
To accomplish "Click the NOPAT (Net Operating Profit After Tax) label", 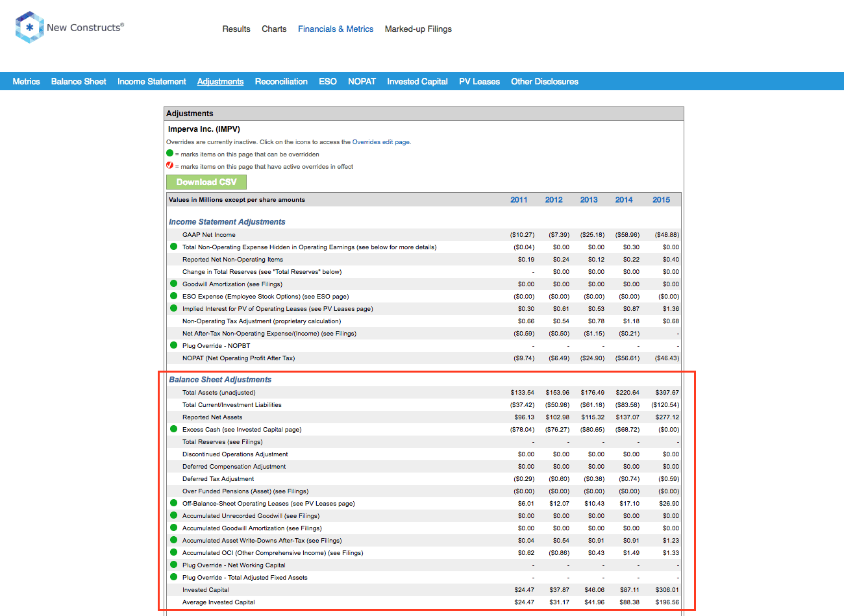I will click(x=238, y=358).
